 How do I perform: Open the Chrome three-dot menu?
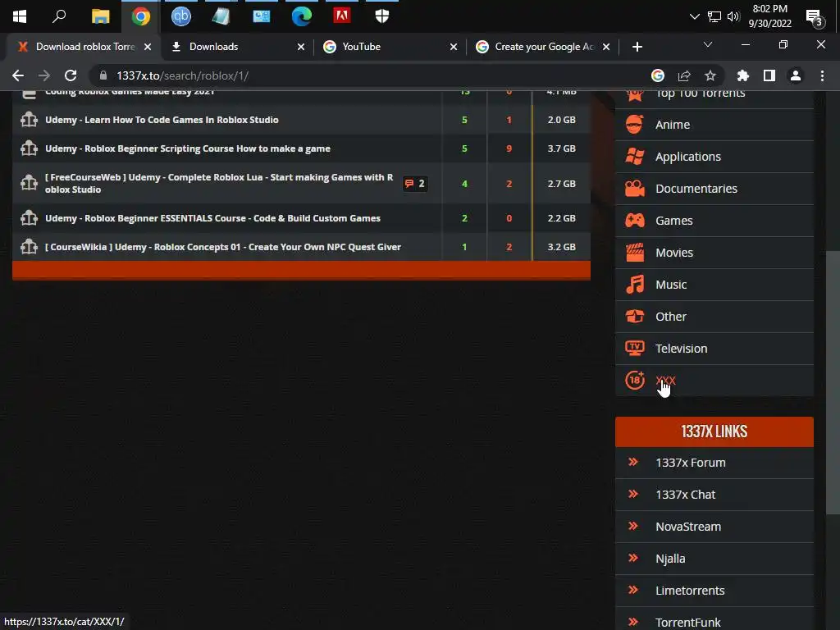[x=822, y=75]
